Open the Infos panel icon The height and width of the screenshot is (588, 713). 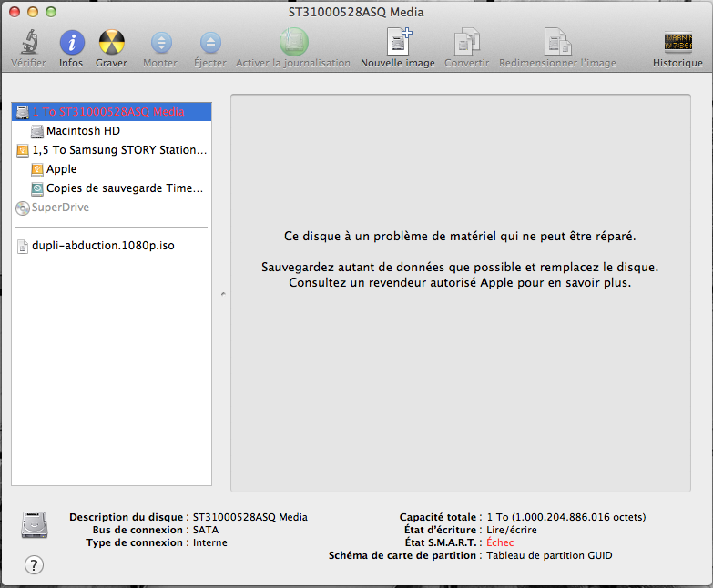pos(71,43)
